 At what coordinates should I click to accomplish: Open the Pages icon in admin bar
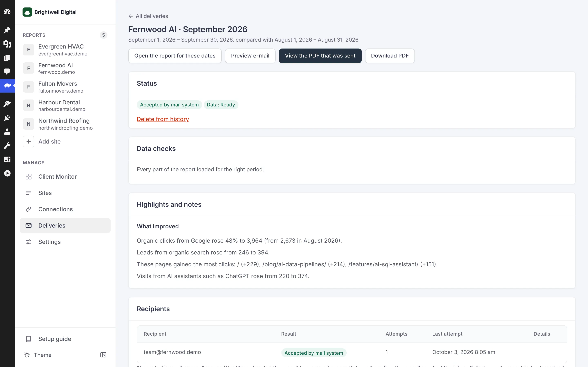(x=7, y=58)
